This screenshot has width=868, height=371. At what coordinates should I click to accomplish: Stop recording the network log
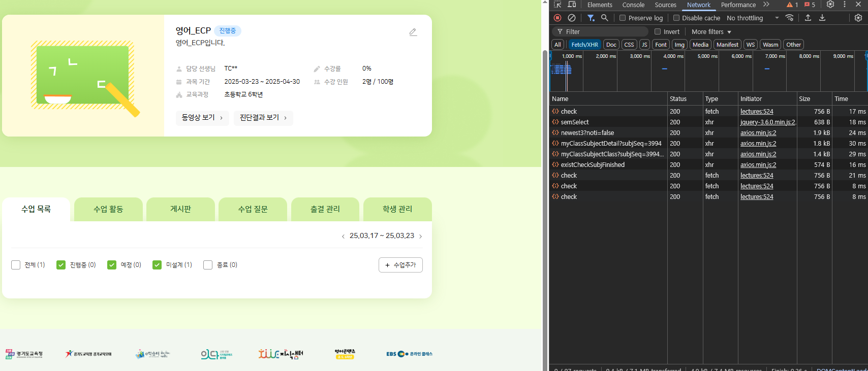[557, 18]
